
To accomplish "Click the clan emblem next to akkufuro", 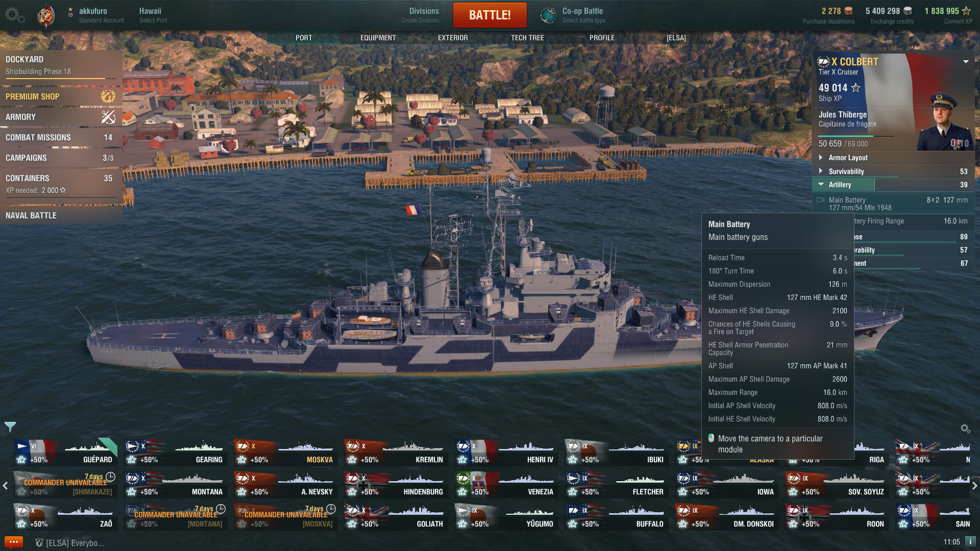I will coord(46,15).
